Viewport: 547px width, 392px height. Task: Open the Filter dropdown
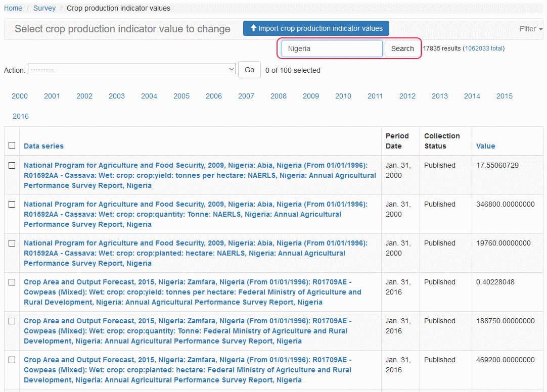(x=530, y=29)
